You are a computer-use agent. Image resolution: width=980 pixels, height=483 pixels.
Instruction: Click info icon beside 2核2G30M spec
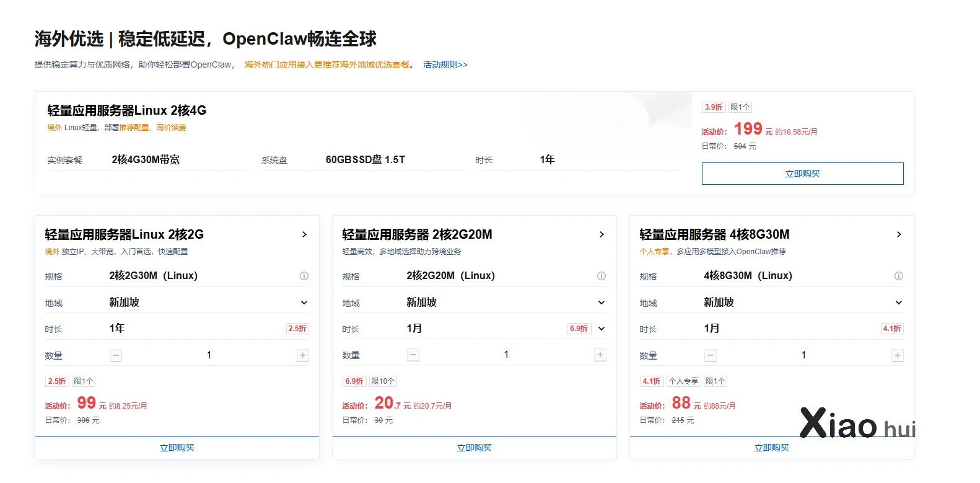[x=304, y=276]
